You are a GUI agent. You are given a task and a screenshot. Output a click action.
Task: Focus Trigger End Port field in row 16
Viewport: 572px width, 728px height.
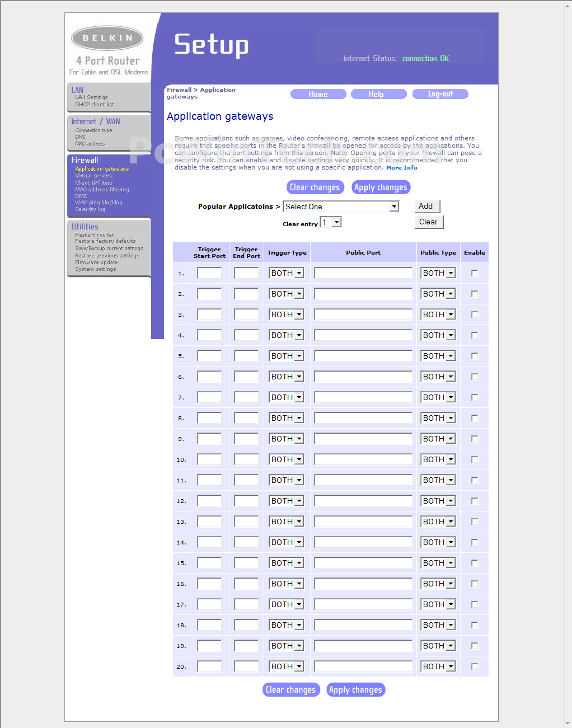[246, 584]
